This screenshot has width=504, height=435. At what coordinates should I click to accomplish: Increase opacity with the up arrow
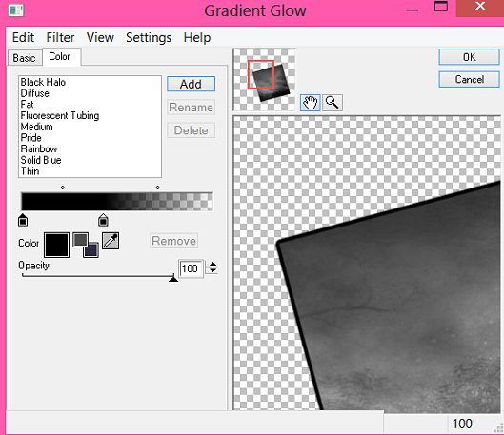(212, 265)
